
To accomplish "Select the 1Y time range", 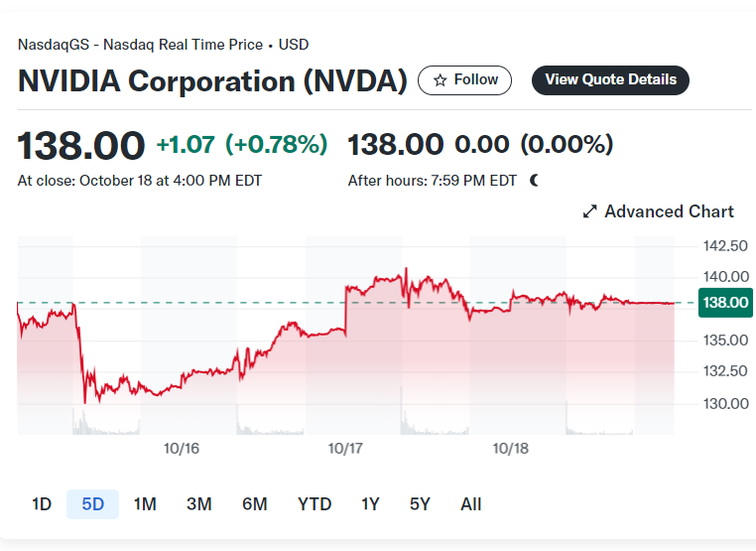I will [370, 504].
